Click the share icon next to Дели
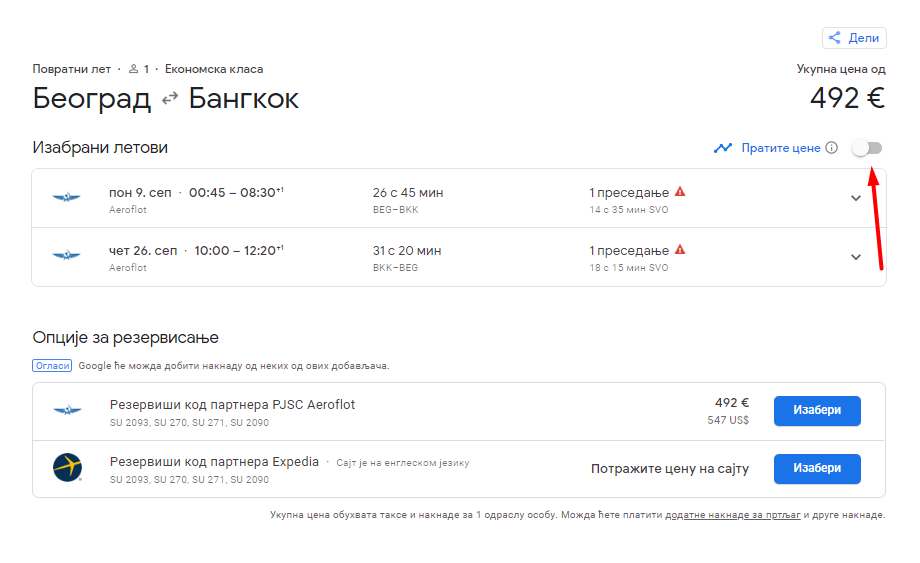920x563 pixels. (835, 38)
